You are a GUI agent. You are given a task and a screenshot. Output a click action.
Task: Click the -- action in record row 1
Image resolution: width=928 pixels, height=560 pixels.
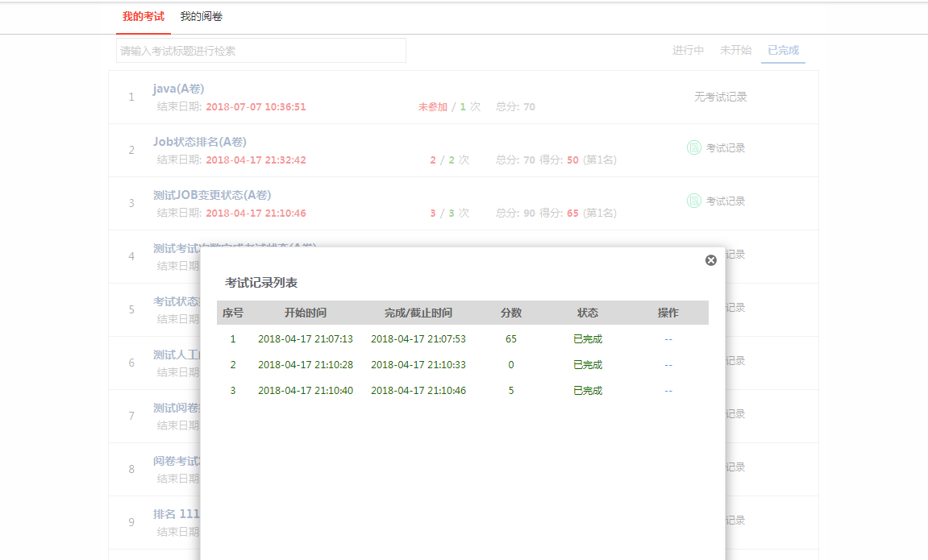tap(668, 339)
